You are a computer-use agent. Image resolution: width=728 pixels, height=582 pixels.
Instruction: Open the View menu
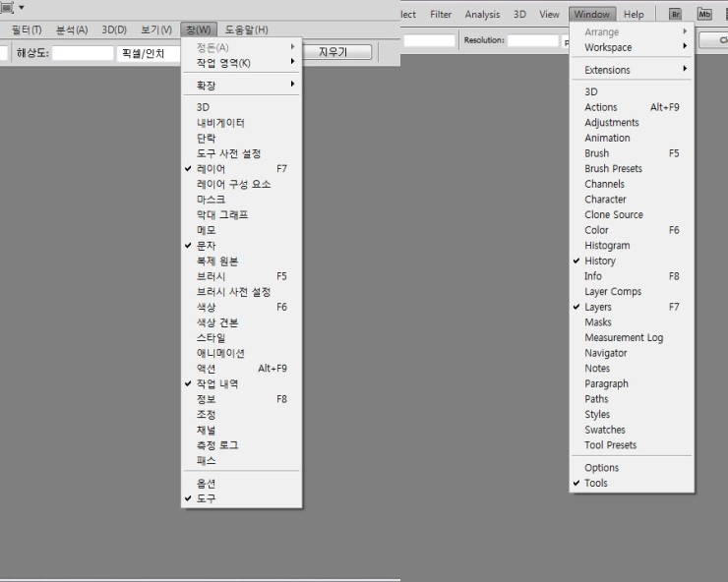coord(549,15)
